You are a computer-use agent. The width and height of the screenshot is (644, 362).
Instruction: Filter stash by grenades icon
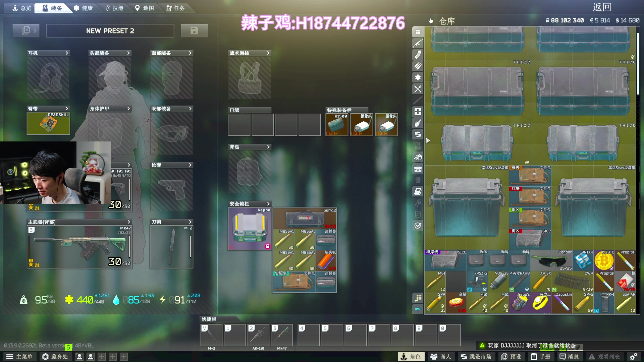(418, 123)
